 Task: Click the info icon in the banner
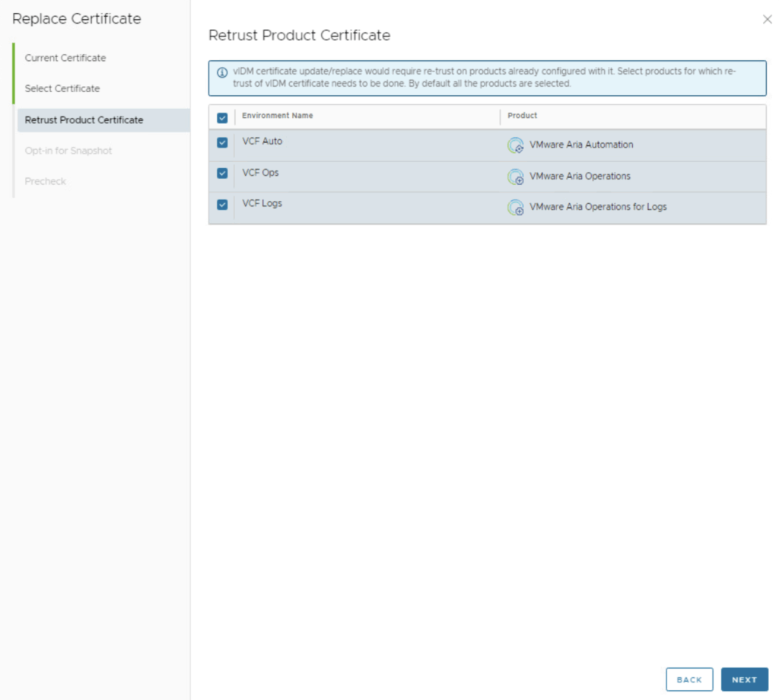pyautogui.click(x=222, y=72)
